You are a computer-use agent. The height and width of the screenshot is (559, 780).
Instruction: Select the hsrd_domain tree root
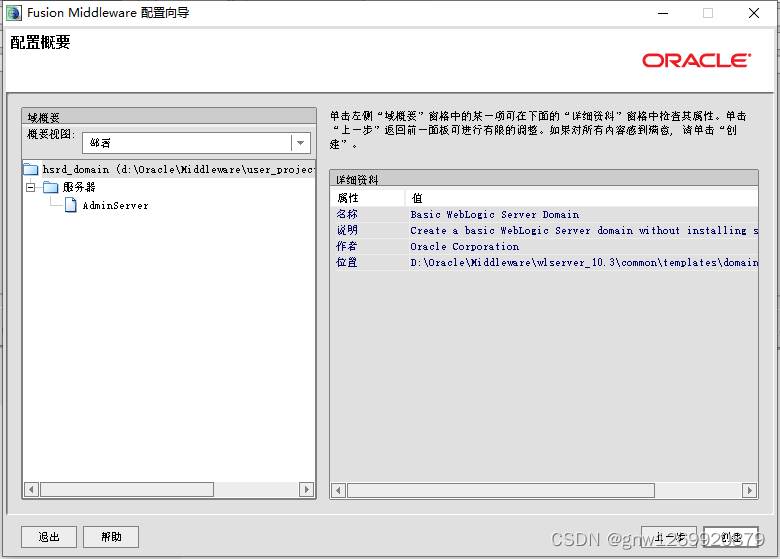178,170
